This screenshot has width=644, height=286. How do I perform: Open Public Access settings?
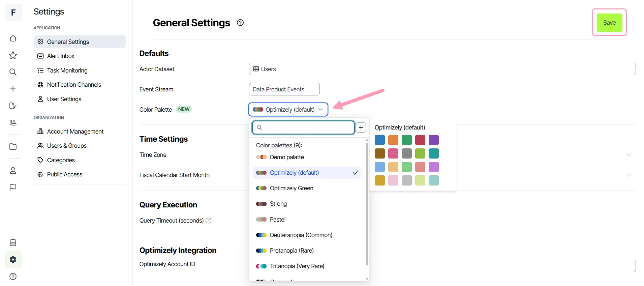coord(80,174)
